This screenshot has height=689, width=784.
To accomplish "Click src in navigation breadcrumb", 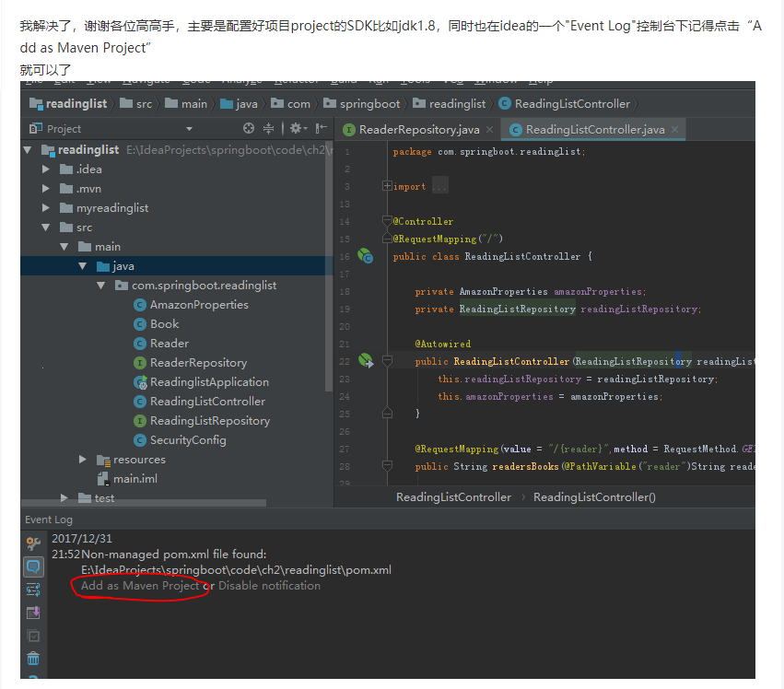I will click(136, 104).
